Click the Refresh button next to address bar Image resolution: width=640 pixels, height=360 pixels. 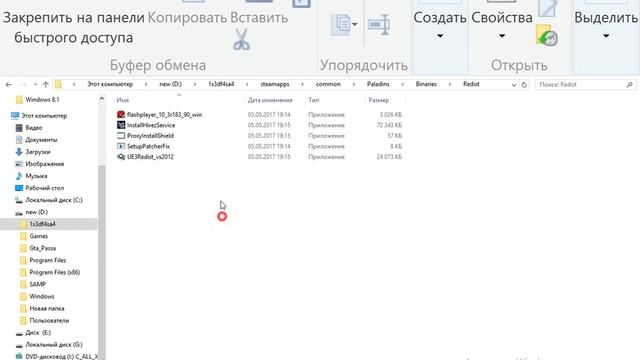[524, 84]
